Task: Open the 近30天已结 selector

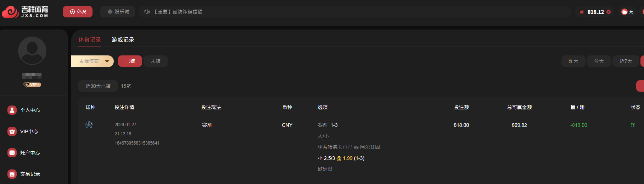Action: point(98,86)
